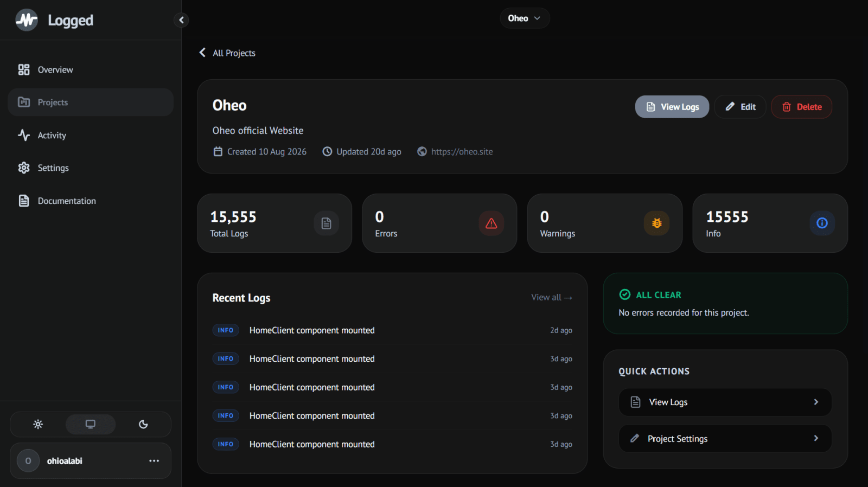Click the Info circle icon

(x=822, y=223)
